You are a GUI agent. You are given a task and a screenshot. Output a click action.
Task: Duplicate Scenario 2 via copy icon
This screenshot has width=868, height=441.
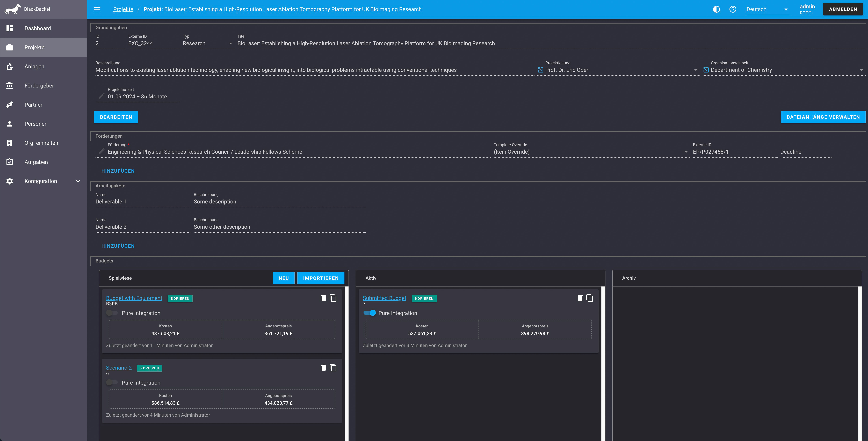pos(333,368)
